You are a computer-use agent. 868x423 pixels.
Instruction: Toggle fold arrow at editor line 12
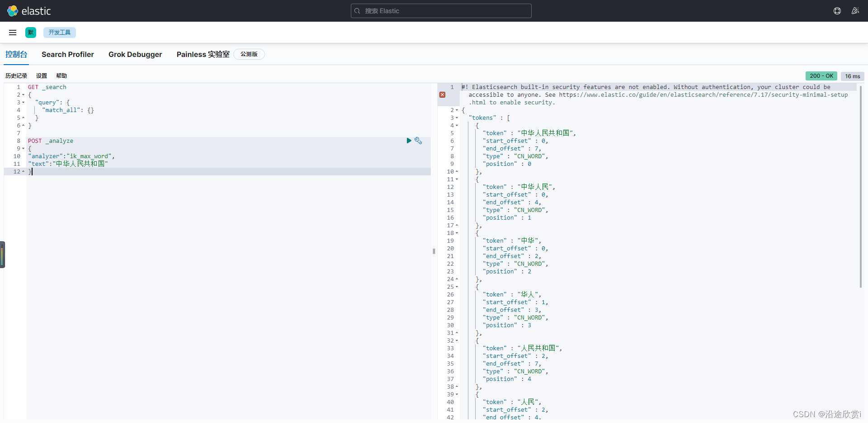(x=24, y=172)
